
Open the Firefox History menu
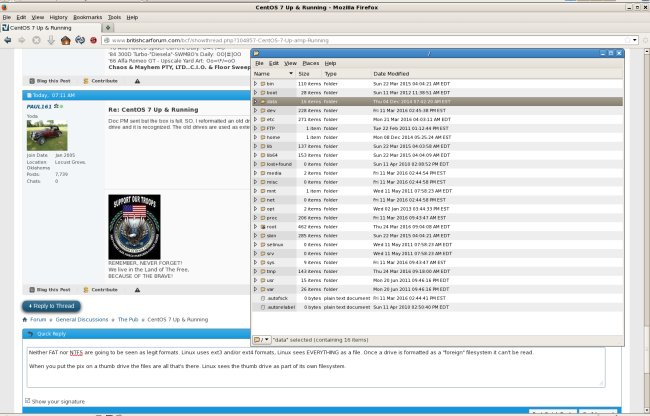pos(58,17)
